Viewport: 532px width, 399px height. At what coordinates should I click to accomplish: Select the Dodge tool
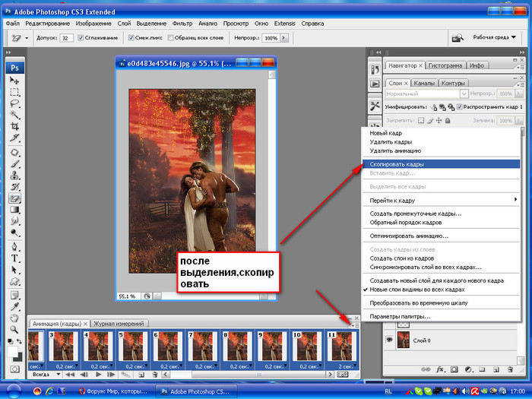tap(14, 233)
